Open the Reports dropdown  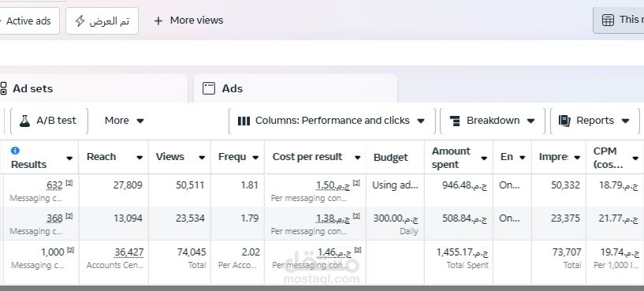point(594,121)
